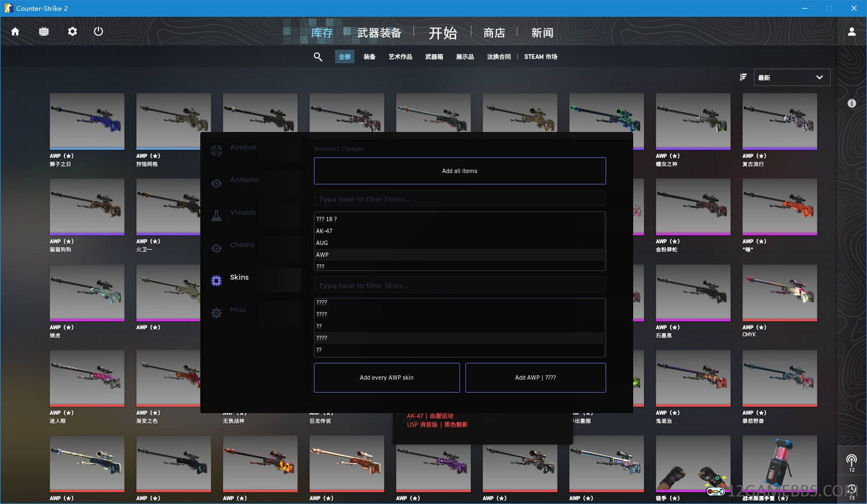Focus the filter Items input field
867x504 pixels.
coord(459,199)
